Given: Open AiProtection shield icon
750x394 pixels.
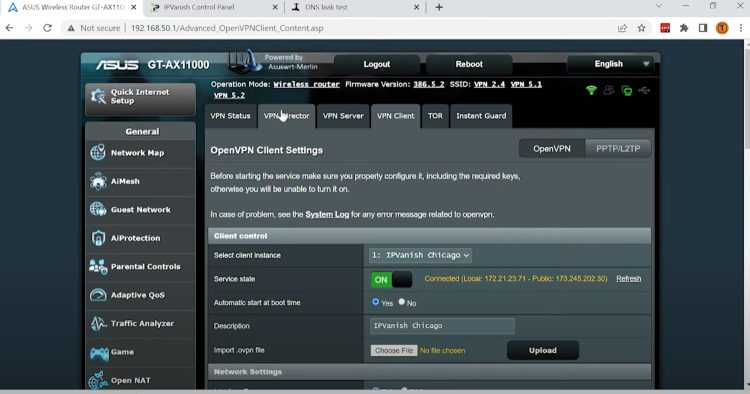Looking at the screenshot, I should coord(98,238).
